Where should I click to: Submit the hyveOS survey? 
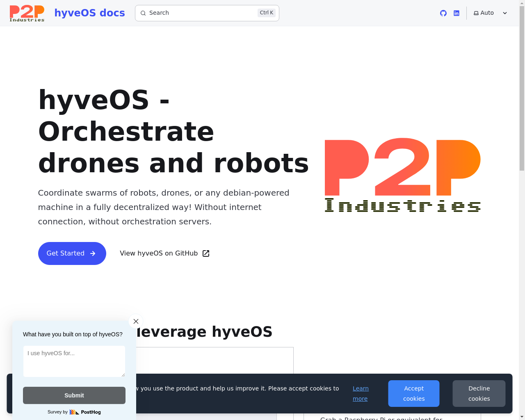point(74,395)
